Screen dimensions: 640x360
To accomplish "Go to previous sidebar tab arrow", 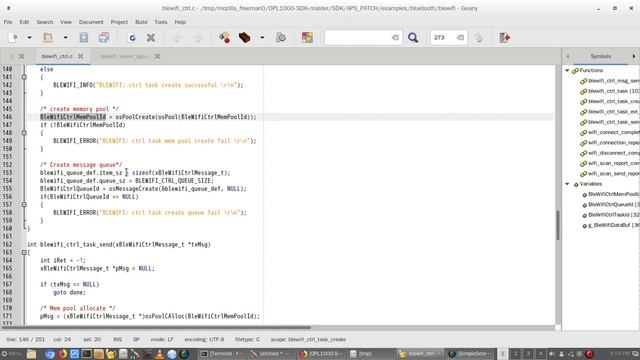I will pos(568,56).
